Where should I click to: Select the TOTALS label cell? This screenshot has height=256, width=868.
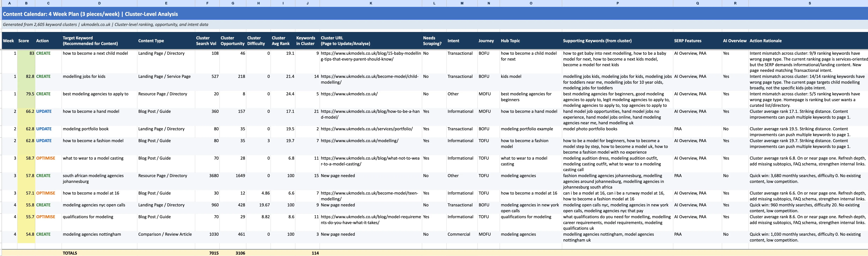70,253
